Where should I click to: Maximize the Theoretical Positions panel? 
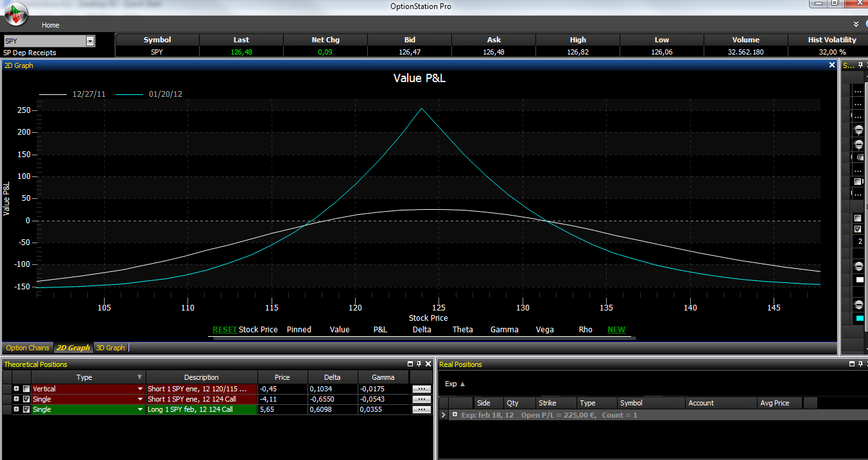410,364
